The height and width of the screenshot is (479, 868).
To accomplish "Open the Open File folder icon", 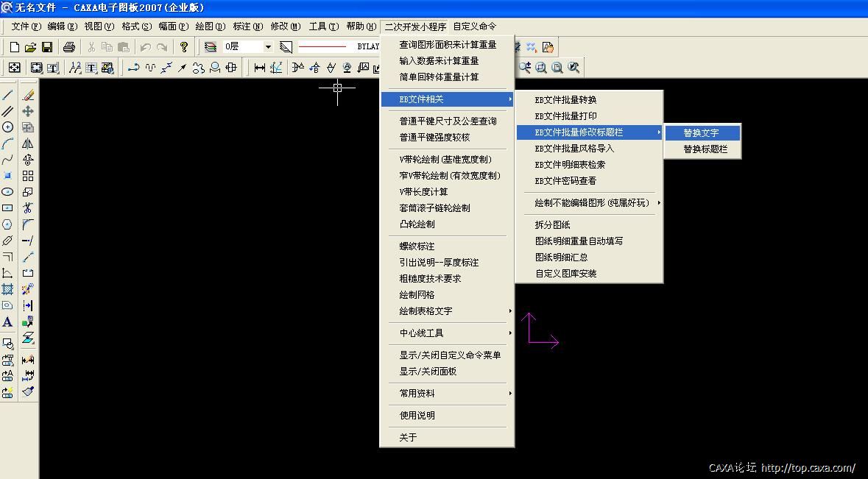I will 30,47.
